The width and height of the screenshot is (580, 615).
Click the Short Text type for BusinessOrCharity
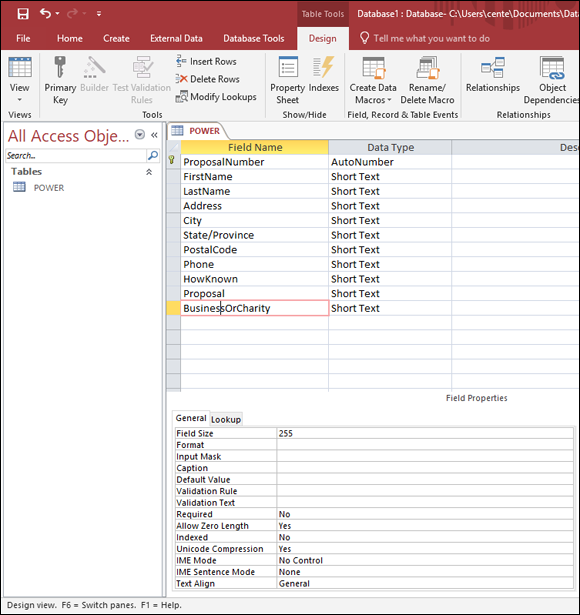point(390,308)
